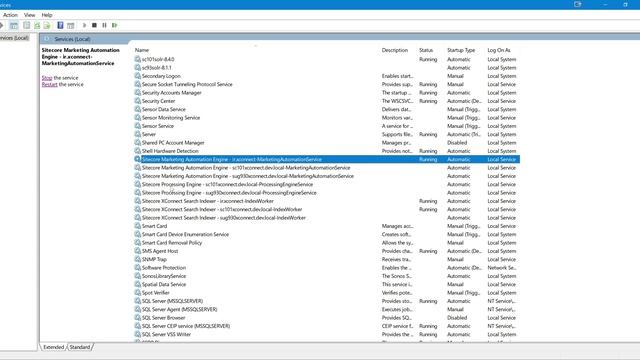Screen dimensions: 640x360
Task: Click the gear icon beside Security Center
Action: pos(138,101)
